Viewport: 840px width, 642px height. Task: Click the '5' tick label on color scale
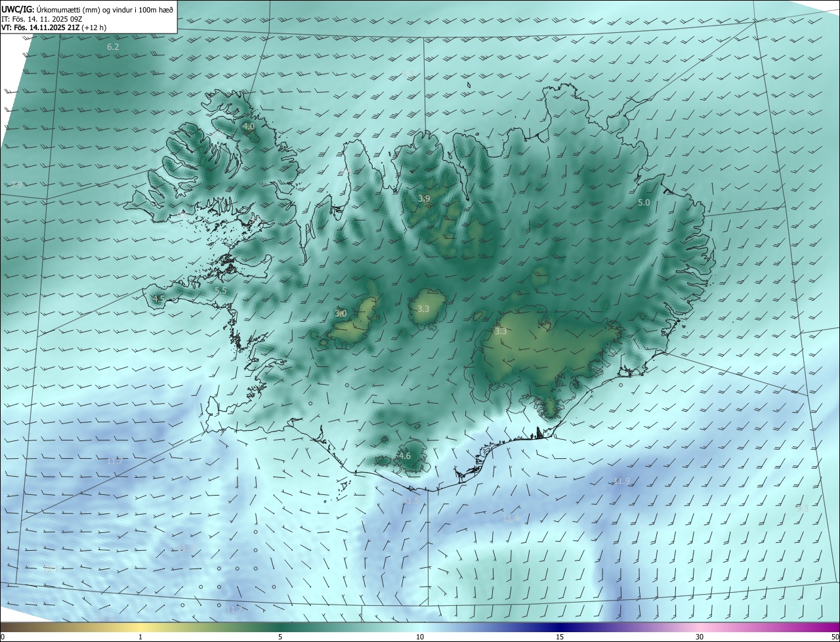point(280,637)
